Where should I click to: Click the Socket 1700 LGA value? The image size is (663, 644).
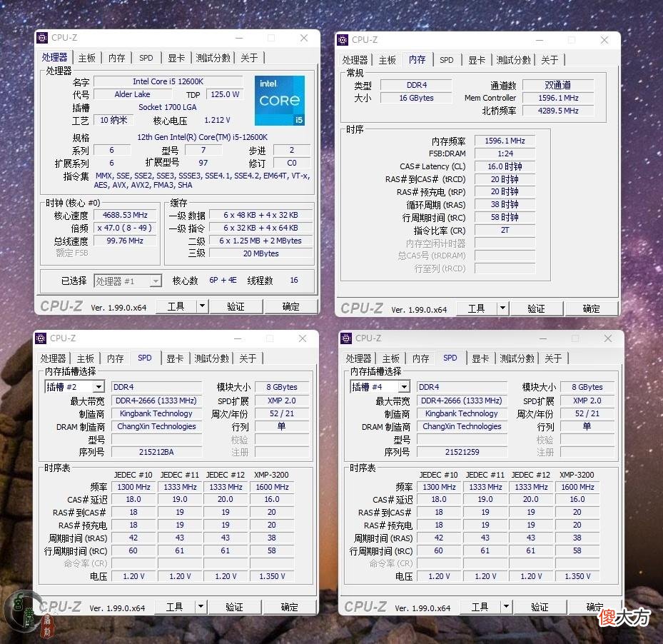(x=168, y=107)
